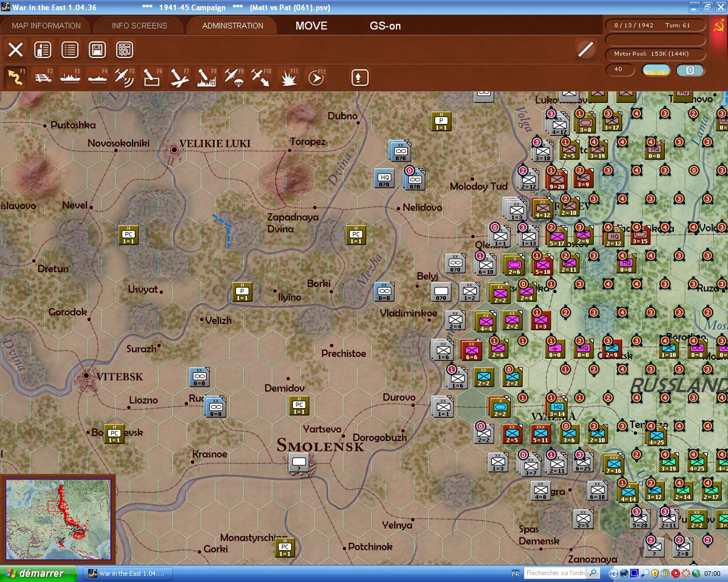This screenshot has width=728, height=582.
Task: Click the Soviet hammer and sickle flag
Action: (718, 26)
